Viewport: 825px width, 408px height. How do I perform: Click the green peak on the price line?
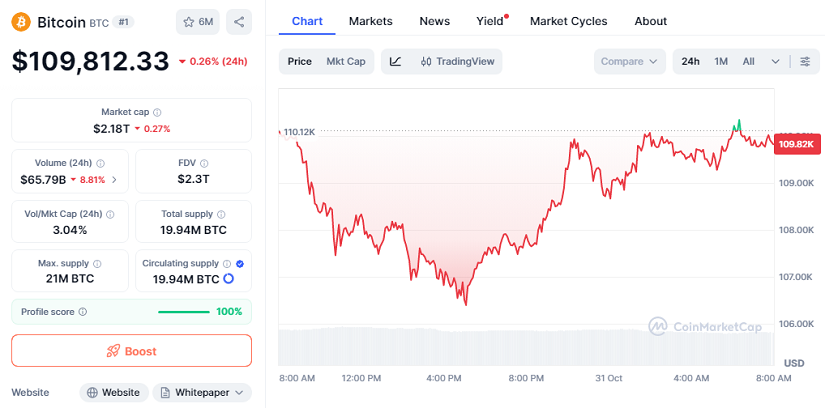737,125
